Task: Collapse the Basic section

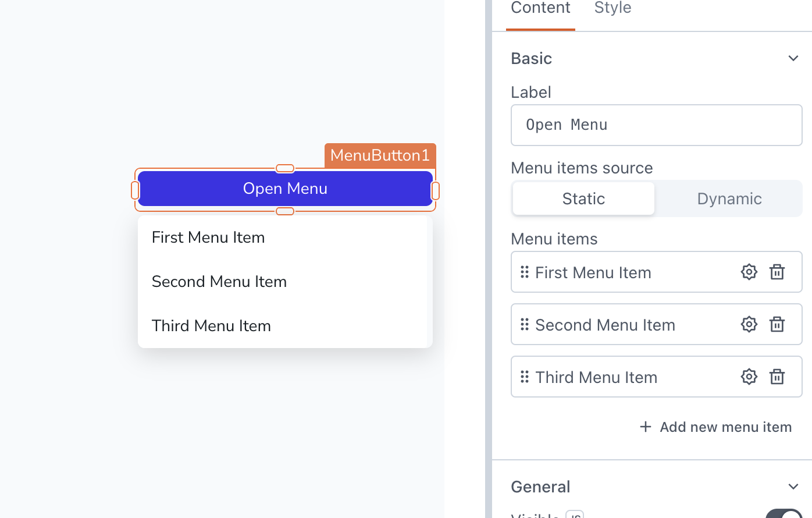Action: point(793,58)
